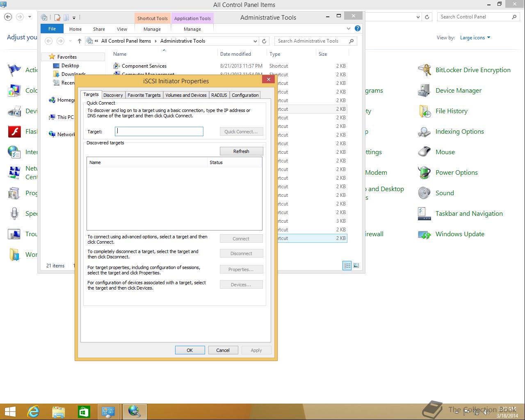The image size is (525, 420).
Task: Open Network and Sharing Center icon
Action: [x=14, y=173]
